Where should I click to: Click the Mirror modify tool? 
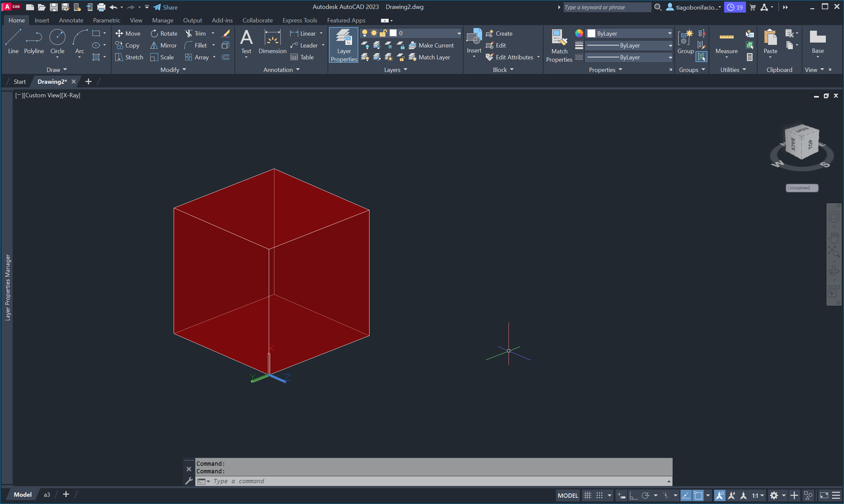[x=163, y=45]
